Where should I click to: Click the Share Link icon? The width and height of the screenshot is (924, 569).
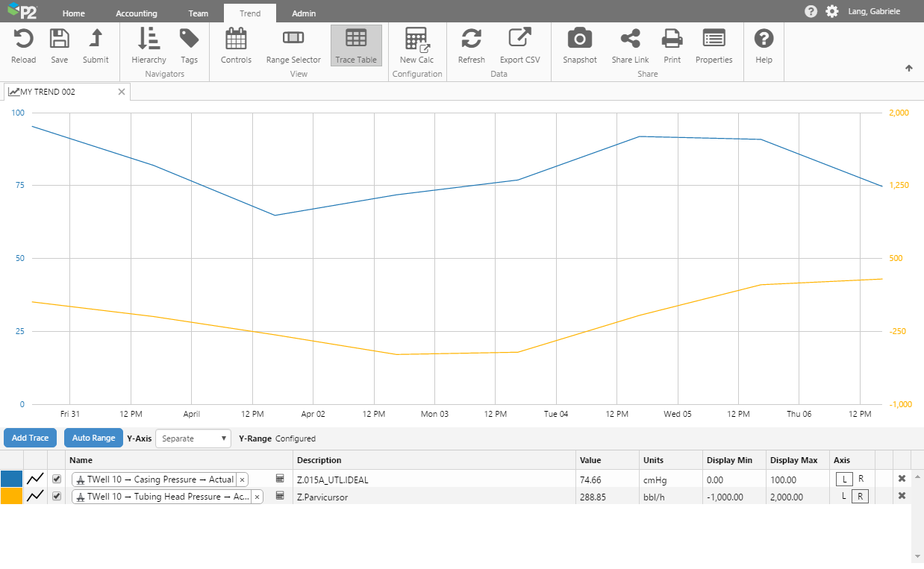click(630, 40)
